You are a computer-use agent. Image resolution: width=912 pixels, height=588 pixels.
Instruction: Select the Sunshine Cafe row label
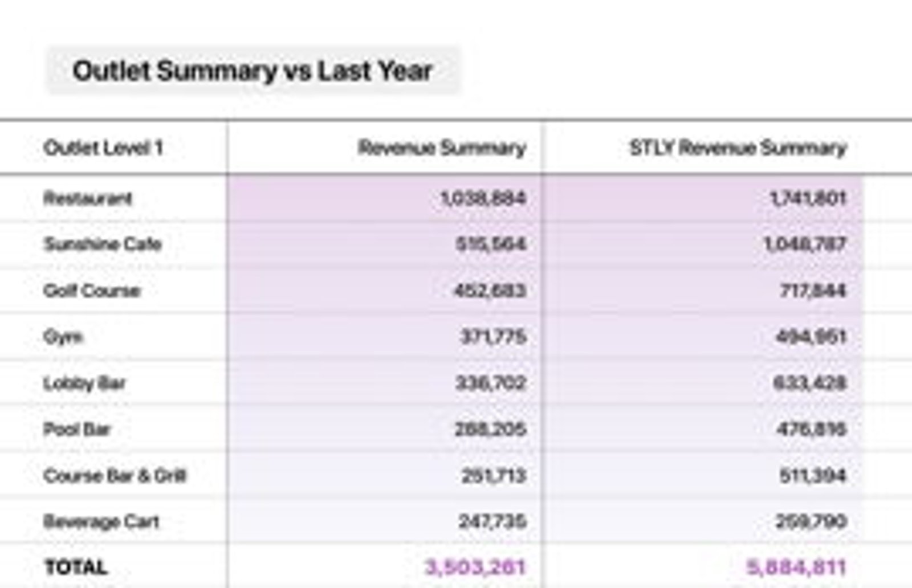pos(103,244)
